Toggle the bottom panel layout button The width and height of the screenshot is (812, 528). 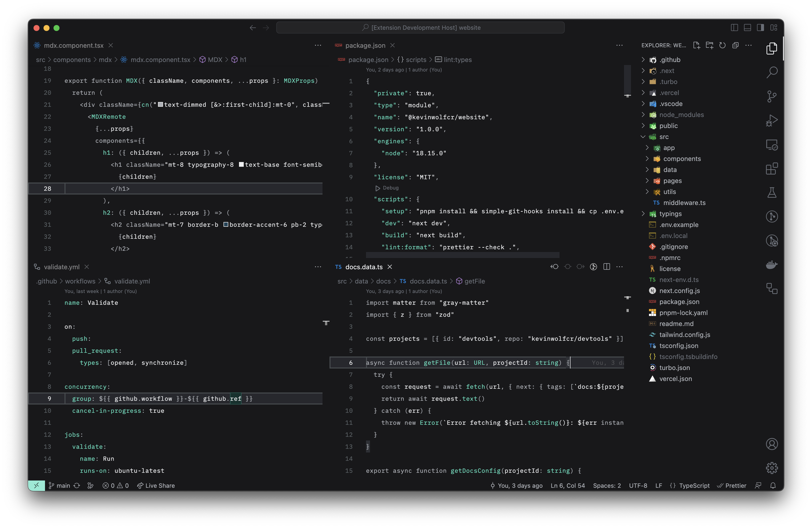pyautogui.click(x=747, y=28)
